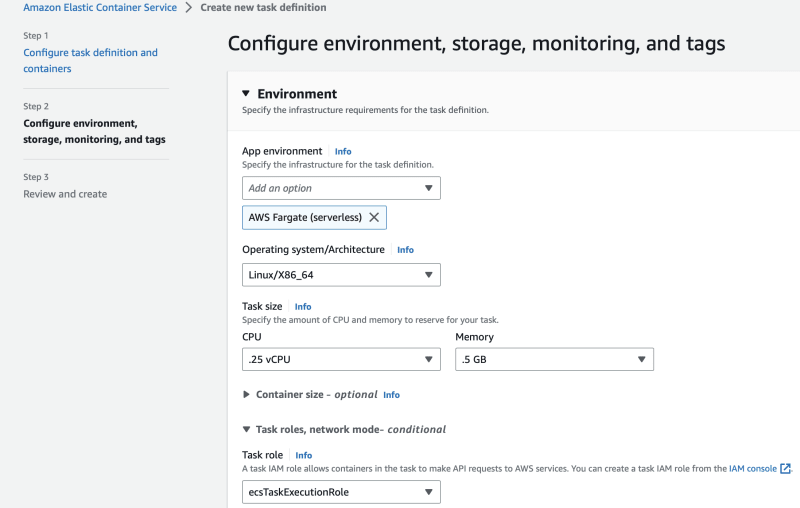Open the Task role ecsTaskExecutionRole dropdown

(341, 492)
